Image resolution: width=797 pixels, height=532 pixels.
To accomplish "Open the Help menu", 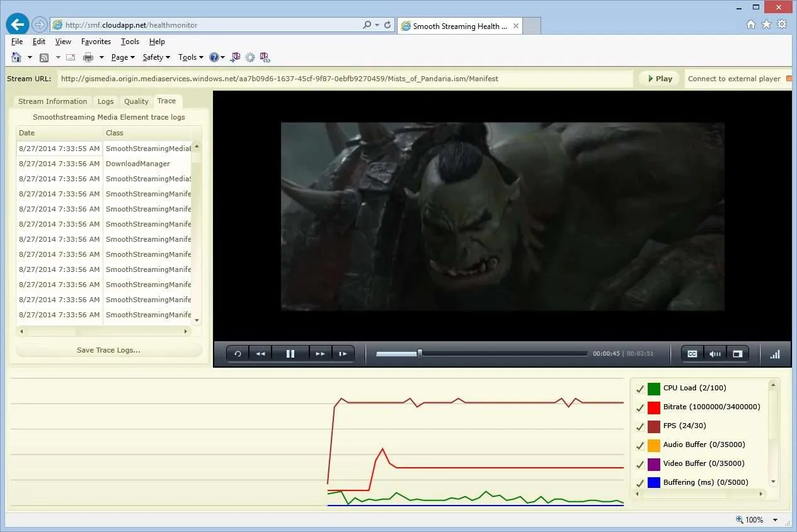I will (x=157, y=42).
